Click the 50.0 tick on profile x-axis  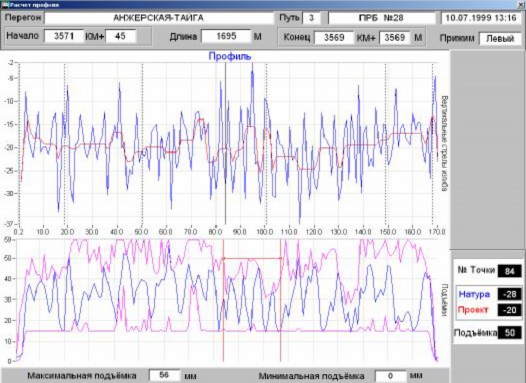pos(141,232)
